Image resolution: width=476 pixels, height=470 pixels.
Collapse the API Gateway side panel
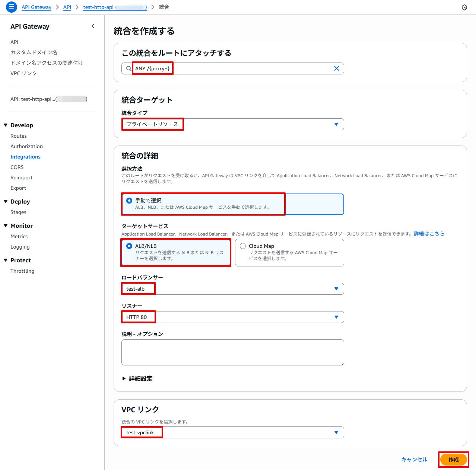(93, 26)
